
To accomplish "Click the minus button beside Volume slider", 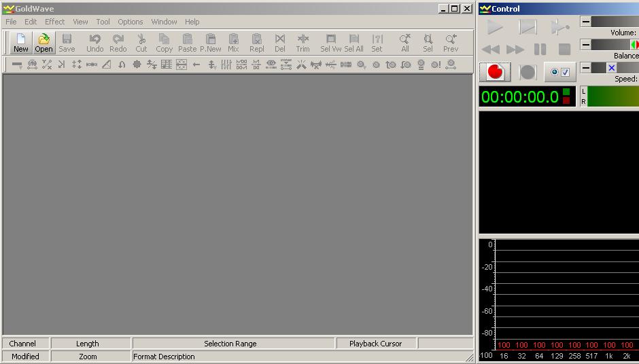I will [x=585, y=22].
